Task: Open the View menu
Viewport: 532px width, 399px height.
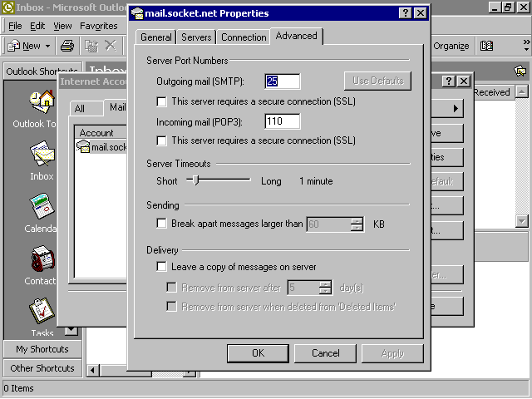Action: [x=62, y=26]
